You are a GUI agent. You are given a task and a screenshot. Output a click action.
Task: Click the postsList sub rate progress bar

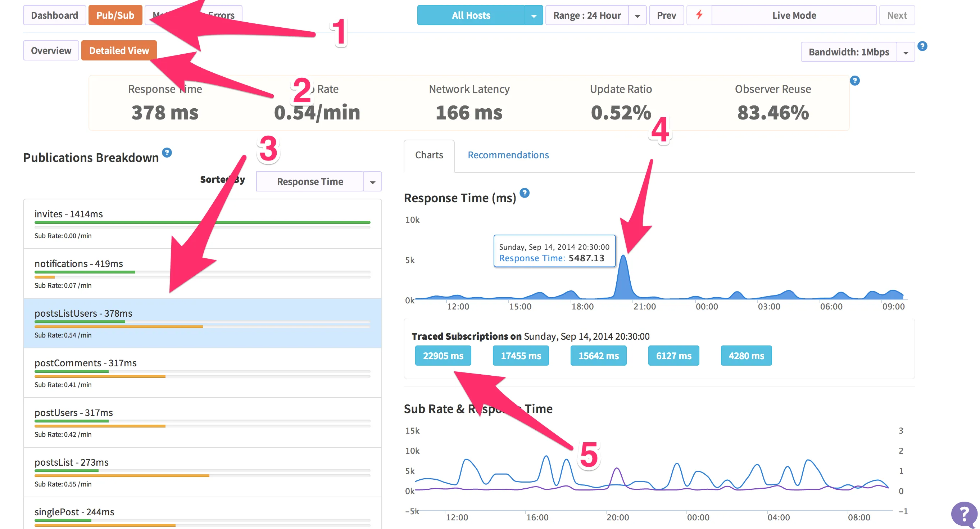point(122,475)
